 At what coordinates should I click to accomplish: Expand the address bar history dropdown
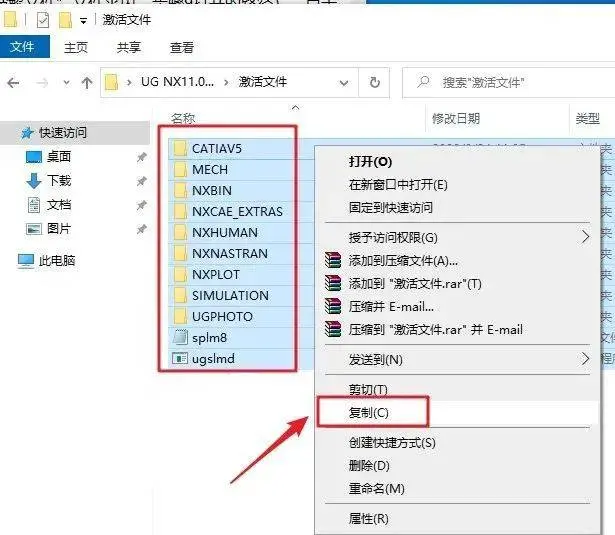pyautogui.click(x=344, y=83)
